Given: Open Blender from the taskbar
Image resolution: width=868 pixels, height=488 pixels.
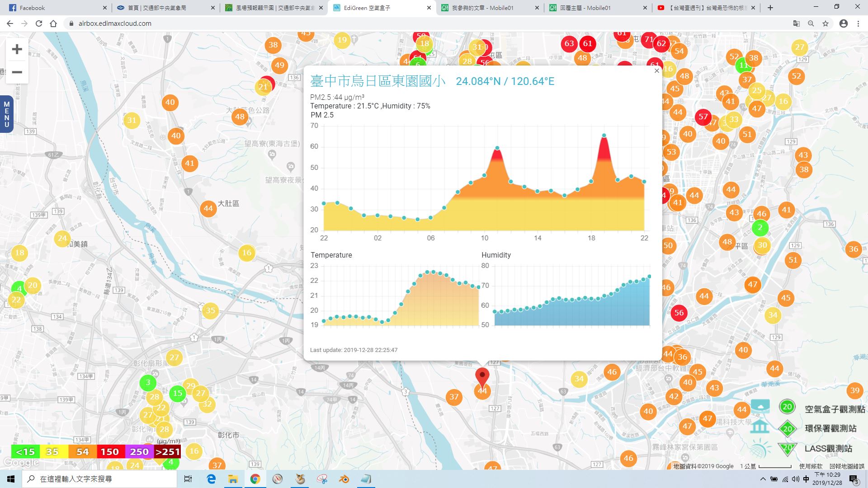Looking at the screenshot, I should pos(344,479).
